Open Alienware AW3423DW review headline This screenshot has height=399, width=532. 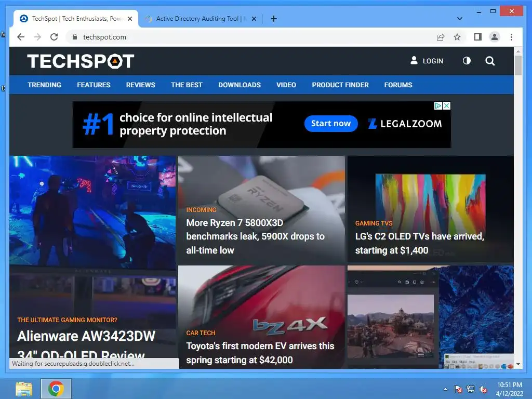(86, 345)
